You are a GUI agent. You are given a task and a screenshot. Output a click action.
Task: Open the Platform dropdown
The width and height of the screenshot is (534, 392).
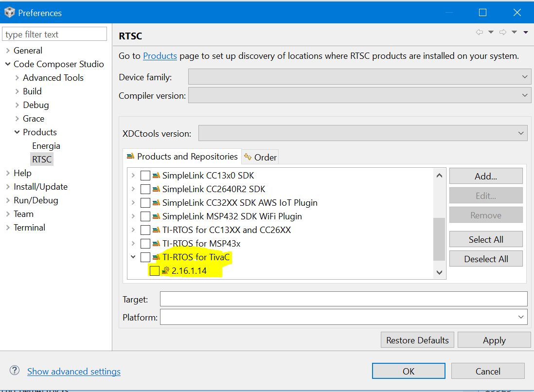pos(344,317)
